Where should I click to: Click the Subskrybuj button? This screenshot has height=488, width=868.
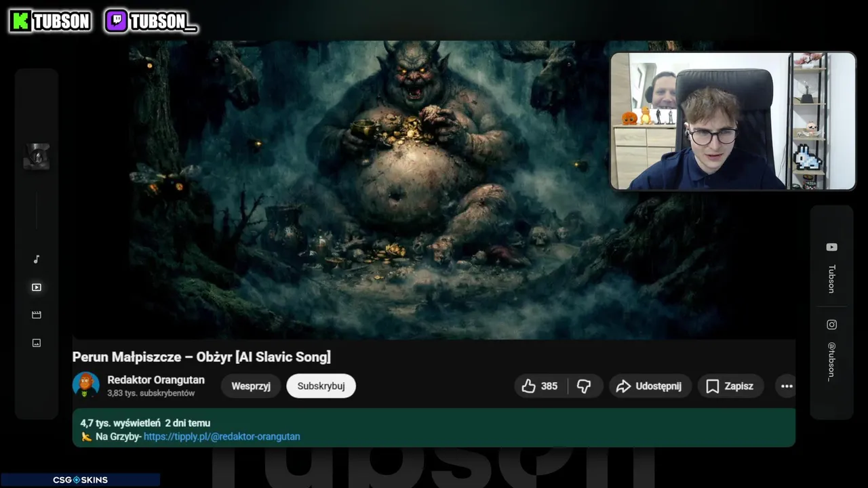pyautogui.click(x=321, y=386)
